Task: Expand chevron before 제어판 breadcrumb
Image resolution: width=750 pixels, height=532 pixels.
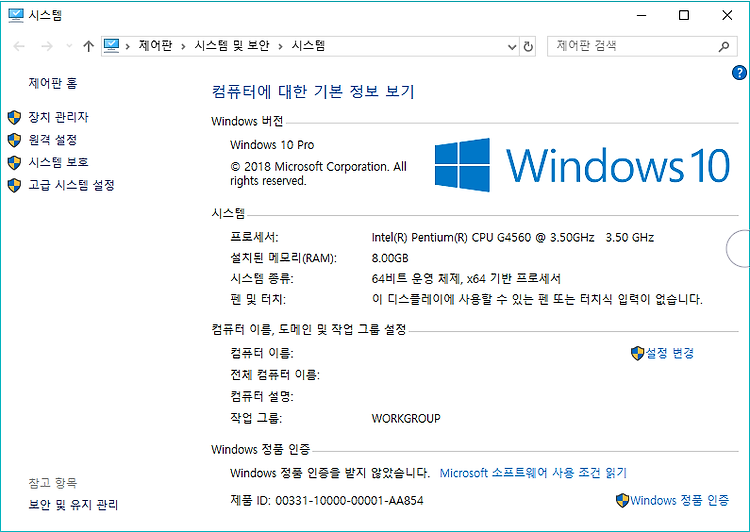Action: 128,46
